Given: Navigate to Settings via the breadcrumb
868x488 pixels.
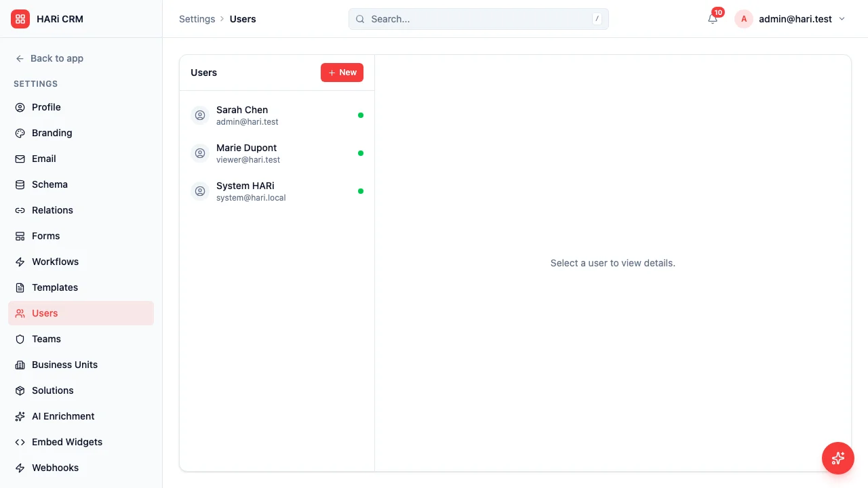Looking at the screenshot, I should point(197,19).
